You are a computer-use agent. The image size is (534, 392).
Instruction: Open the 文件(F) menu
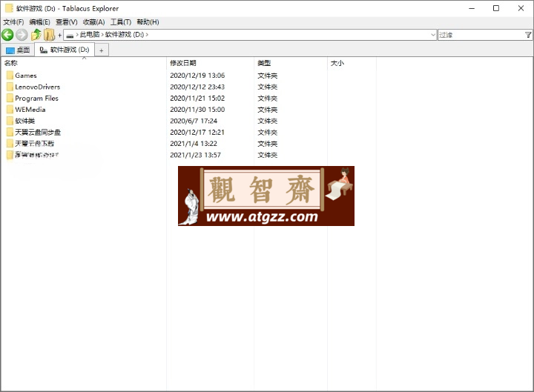click(x=13, y=22)
